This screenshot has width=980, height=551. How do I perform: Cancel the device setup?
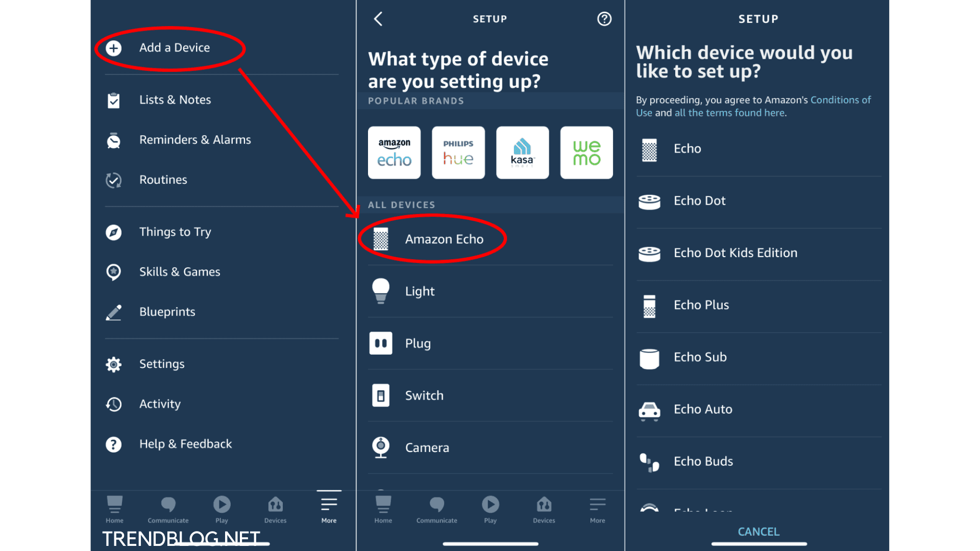758,532
